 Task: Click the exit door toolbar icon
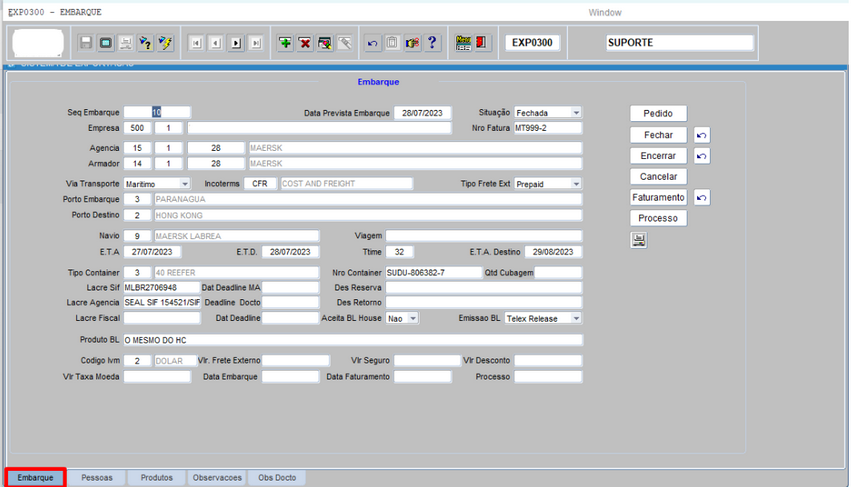(x=482, y=43)
